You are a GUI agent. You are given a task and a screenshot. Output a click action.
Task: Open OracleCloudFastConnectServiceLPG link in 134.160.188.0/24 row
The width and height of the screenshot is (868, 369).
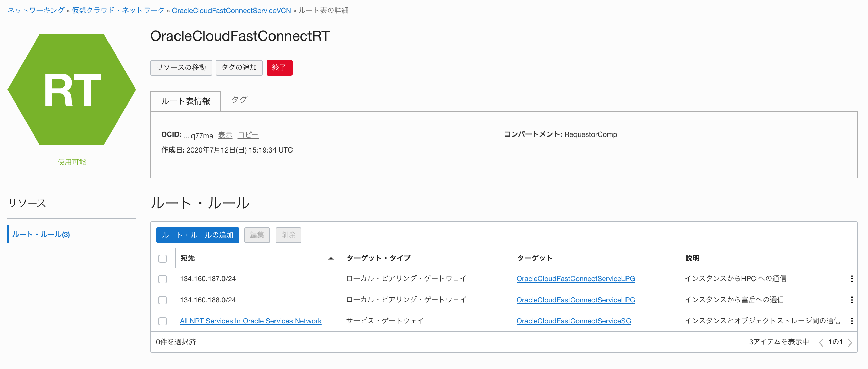pyautogui.click(x=576, y=300)
